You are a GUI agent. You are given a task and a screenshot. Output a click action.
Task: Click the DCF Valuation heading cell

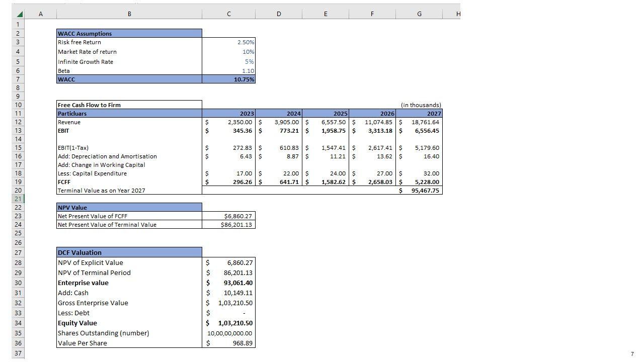click(129, 252)
